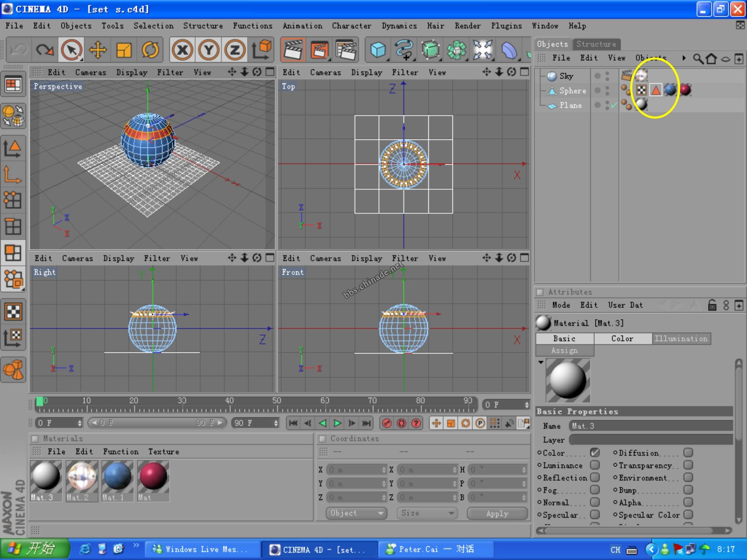Add Cube primitive object
Screen dimensions: 747x560
(x=378, y=50)
